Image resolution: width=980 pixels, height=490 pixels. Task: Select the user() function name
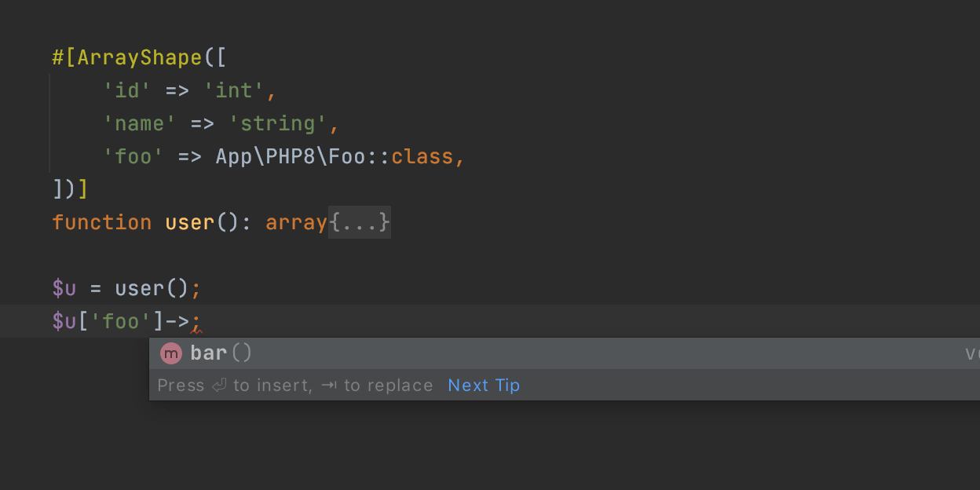click(188, 222)
